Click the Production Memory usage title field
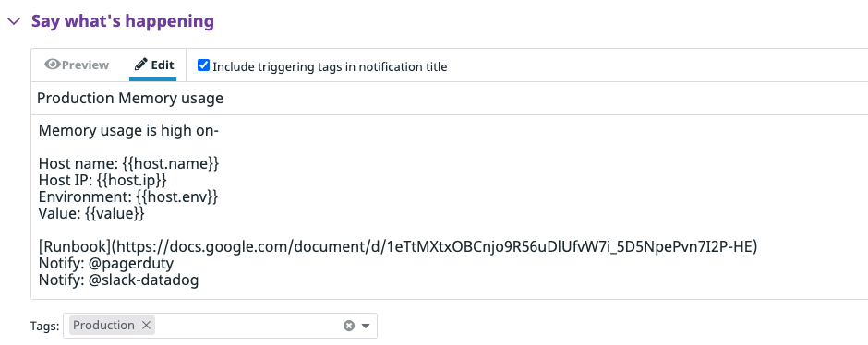Image resolution: width=868 pixels, height=345 pixels. pyautogui.click(x=449, y=99)
